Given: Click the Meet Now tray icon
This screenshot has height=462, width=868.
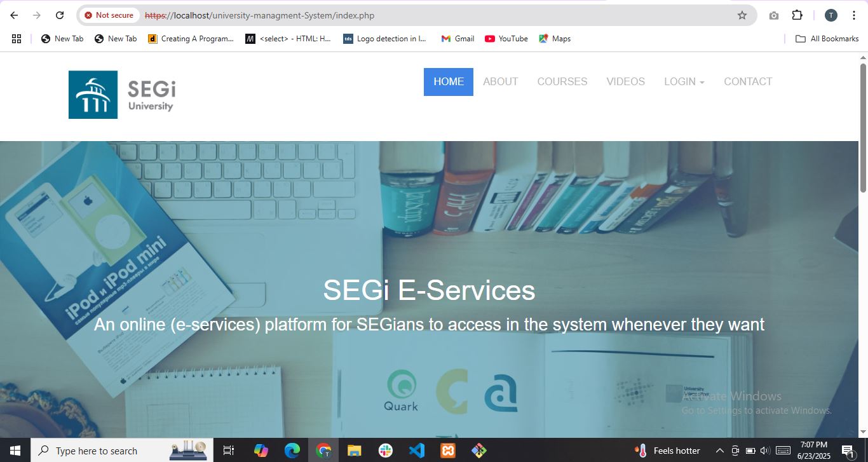Looking at the screenshot, I should click(735, 451).
